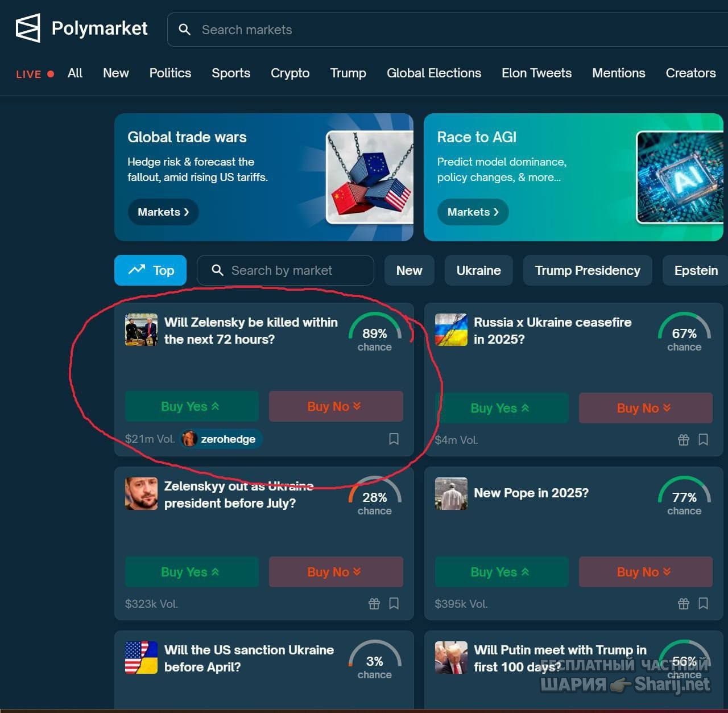This screenshot has width=728, height=713.
Task: Filter markets by Epstein chip
Action: click(696, 270)
